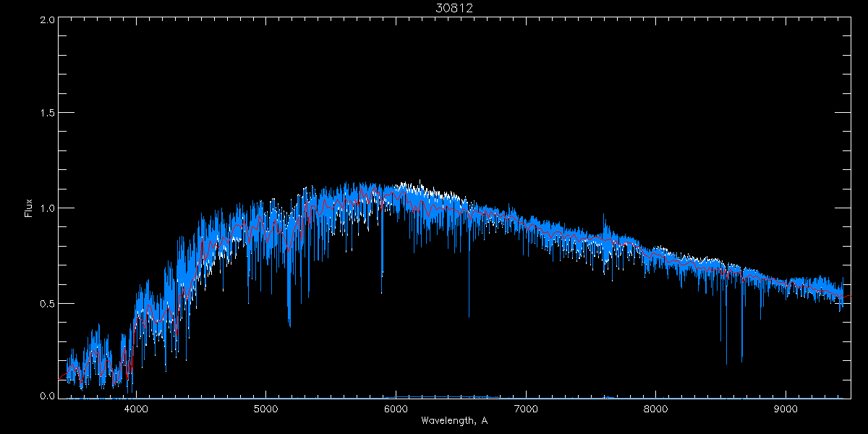868x434 pixels.
Task: Click the emission spike near 7600
Action: pos(605,217)
